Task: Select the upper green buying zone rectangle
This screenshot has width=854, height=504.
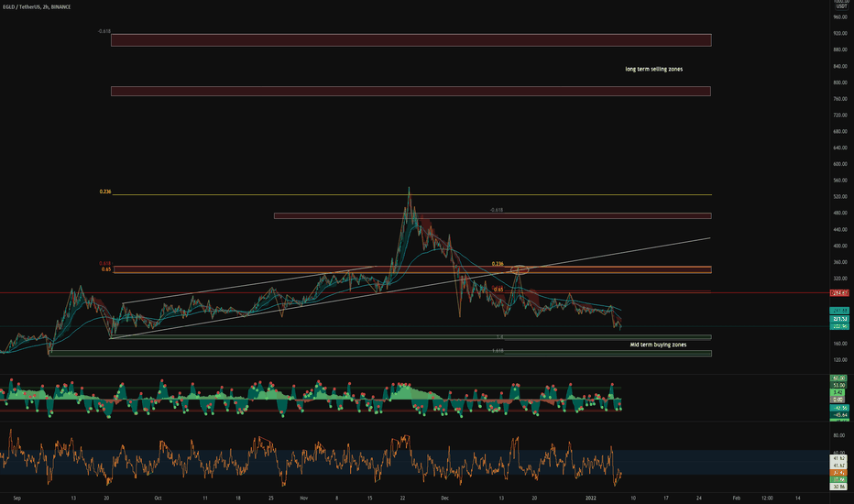Action: [411, 337]
